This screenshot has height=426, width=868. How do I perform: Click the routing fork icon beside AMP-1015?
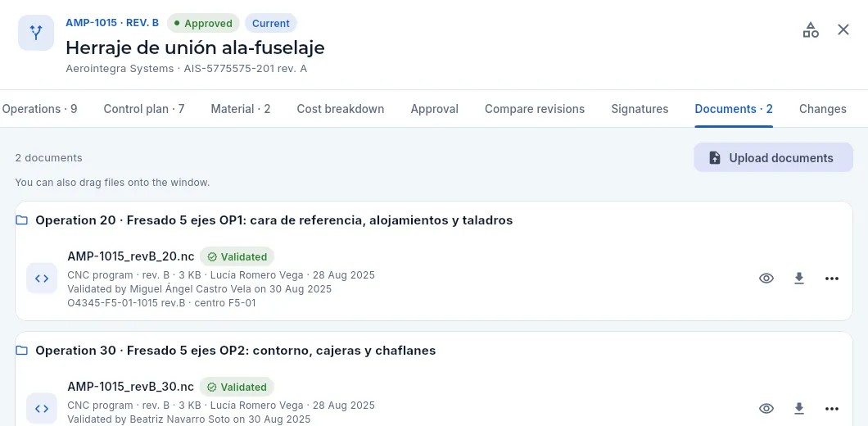[36, 33]
